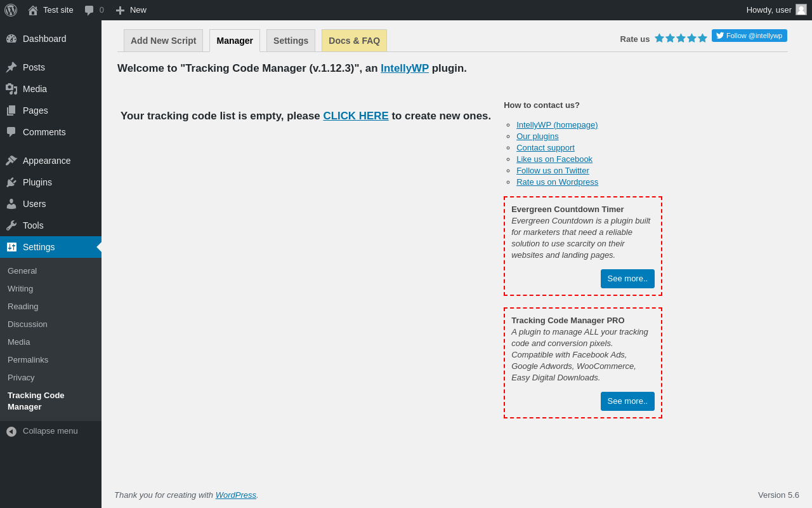Click the Twitter bird icon
The height and width of the screenshot is (508, 812).
tap(720, 36)
